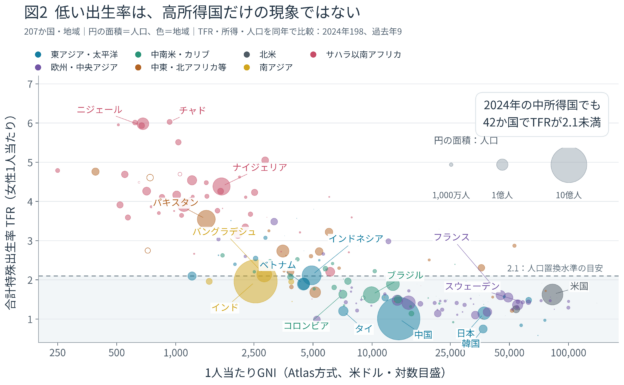This screenshot has width=624, height=385.
Task: Click the East Asia Pacific legend swatch
Action: (38, 55)
